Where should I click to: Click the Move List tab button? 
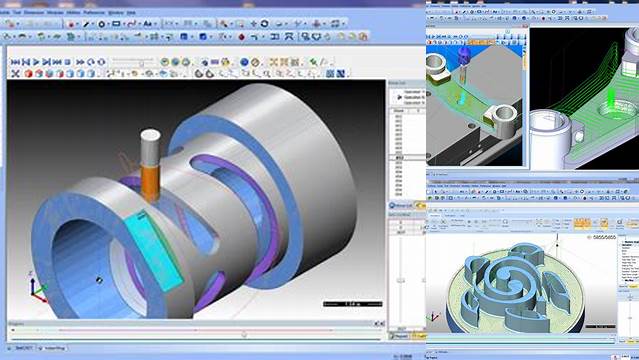[x=401, y=205]
